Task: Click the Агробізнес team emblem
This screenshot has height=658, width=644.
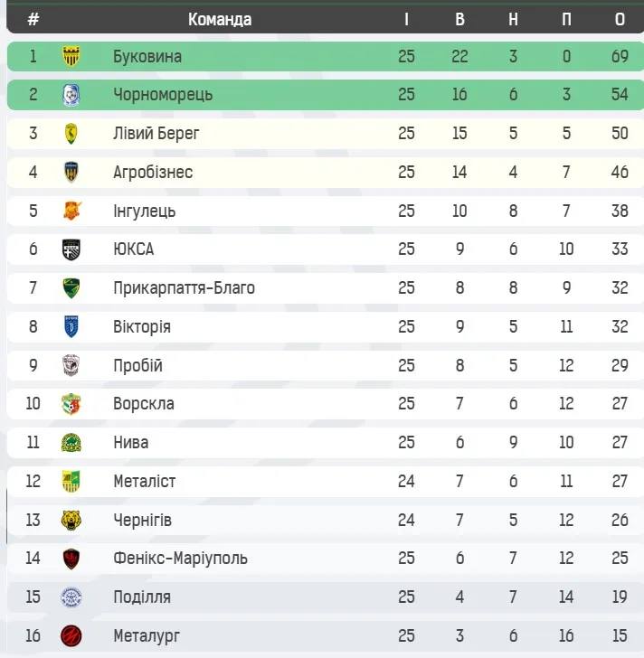Action: pyautogui.click(x=71, y=173)
